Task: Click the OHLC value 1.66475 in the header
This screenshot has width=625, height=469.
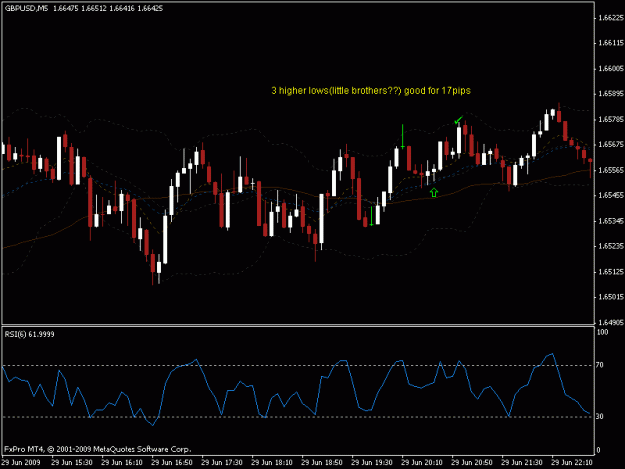Action: 65,8
